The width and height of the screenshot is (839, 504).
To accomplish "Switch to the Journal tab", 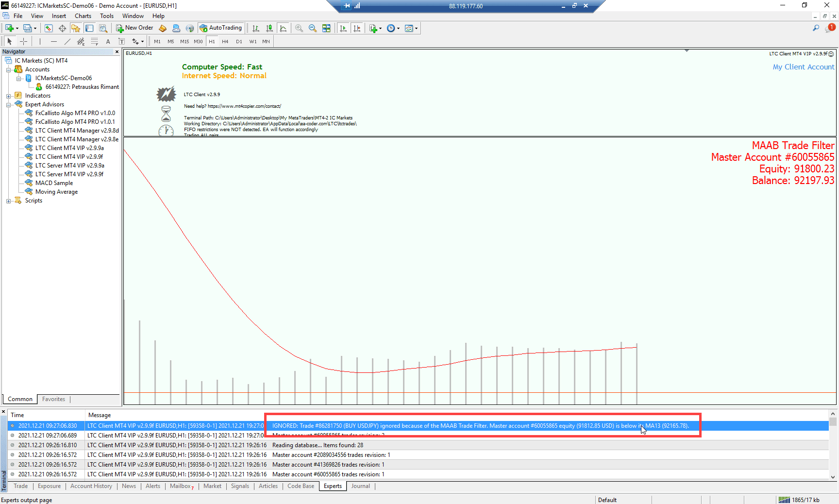I will (360, 486).
